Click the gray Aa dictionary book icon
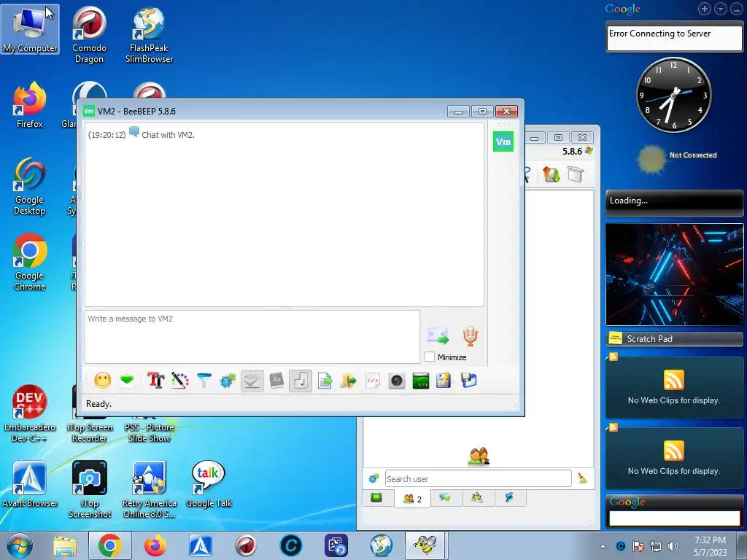The height and width of the screenshot is (560, 747). 276,381
